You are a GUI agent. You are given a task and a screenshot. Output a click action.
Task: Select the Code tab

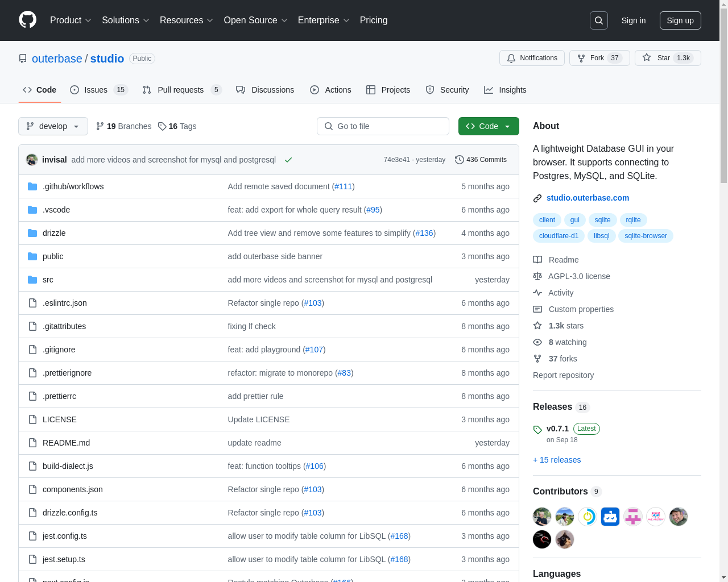pyautogui.click(x=40, y=90)
